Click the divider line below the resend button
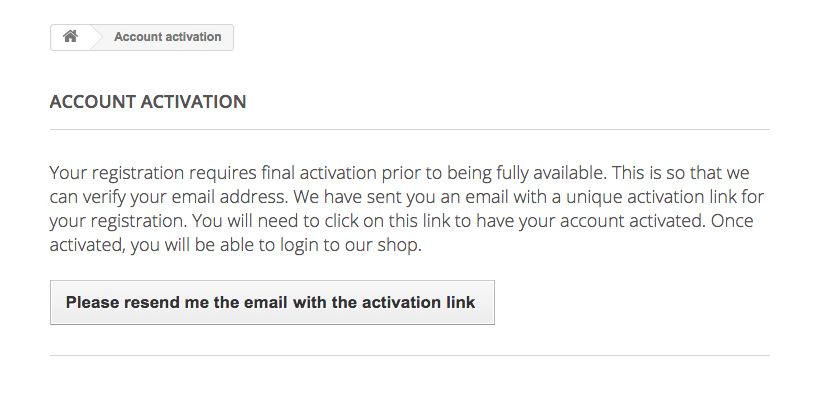This screenshot has width=821, height=413. [x=409, y=356]
